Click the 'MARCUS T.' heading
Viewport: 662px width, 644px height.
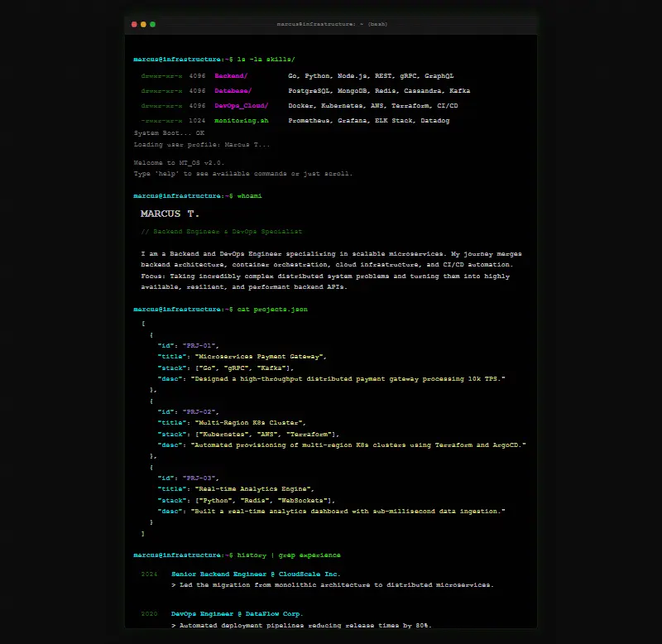point(170,214)
